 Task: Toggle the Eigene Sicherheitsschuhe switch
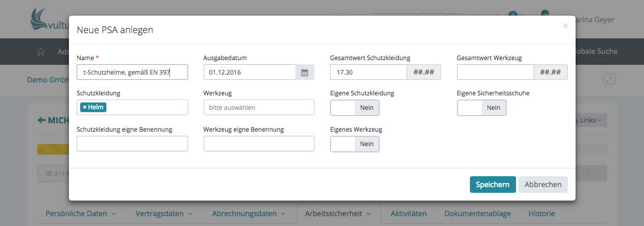pyautogui.click(x=481, y=107)
